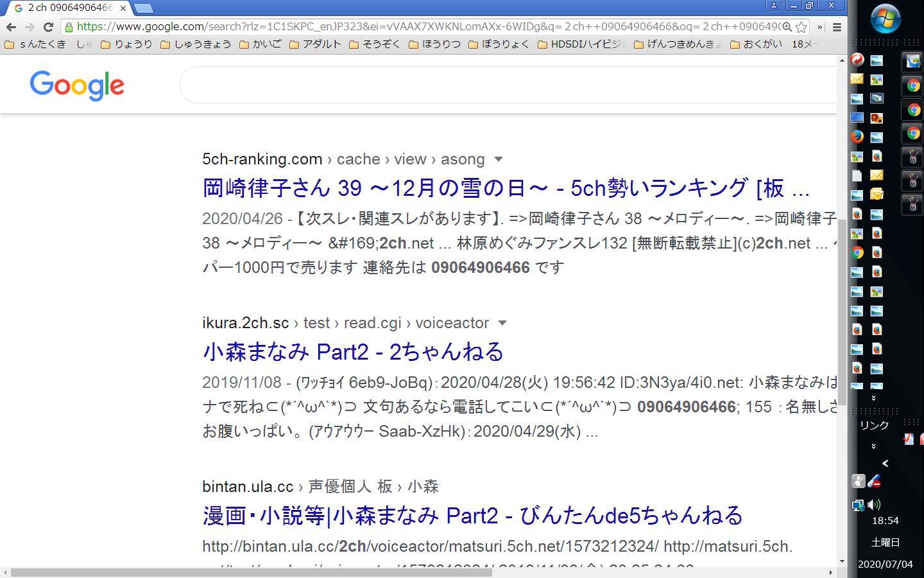Launch the red arrow quick launch icon
The width and height of the screenshot is (924, 578).
pos(857,60)
